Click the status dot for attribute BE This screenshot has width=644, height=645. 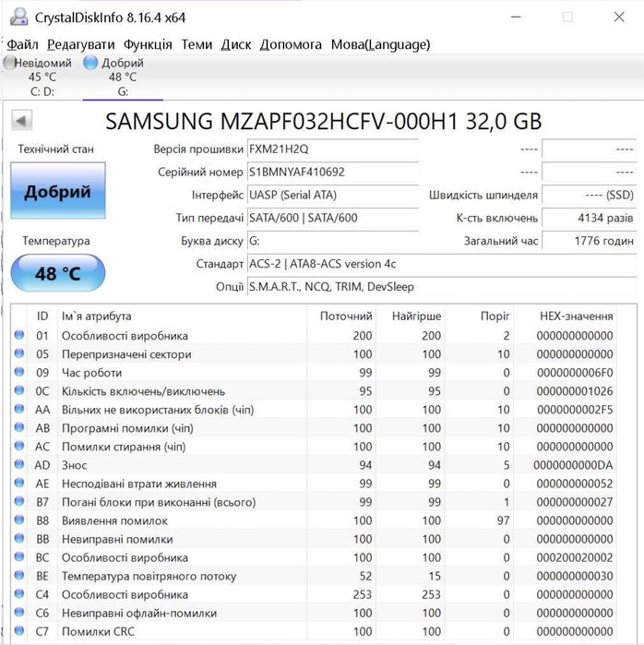coord(19,576)
